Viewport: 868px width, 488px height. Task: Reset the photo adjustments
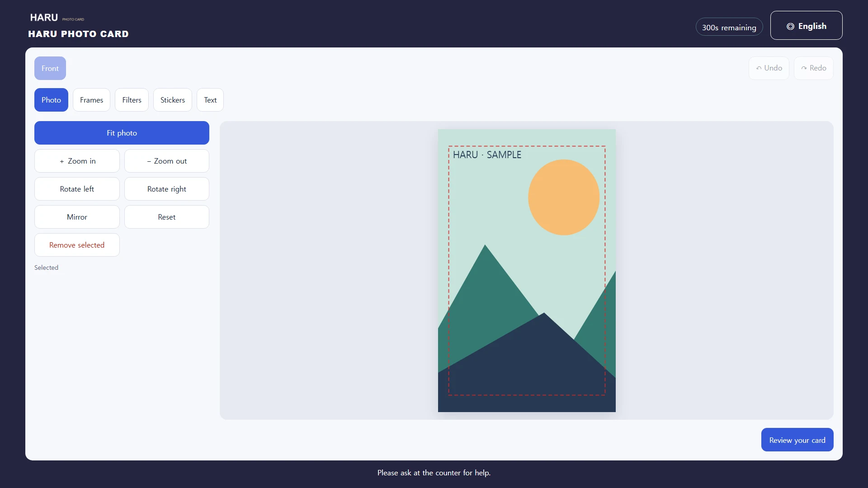tap(167, 217)
